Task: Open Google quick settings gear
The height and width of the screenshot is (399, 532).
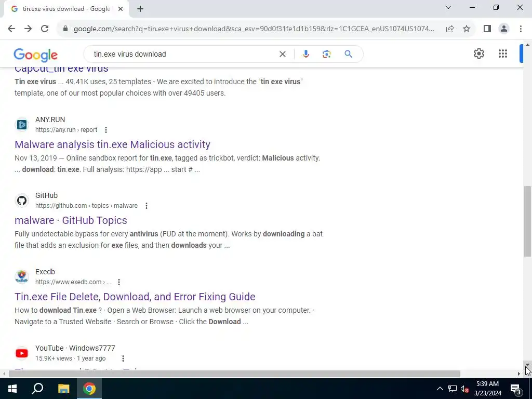Action: [x=478, y=54]
